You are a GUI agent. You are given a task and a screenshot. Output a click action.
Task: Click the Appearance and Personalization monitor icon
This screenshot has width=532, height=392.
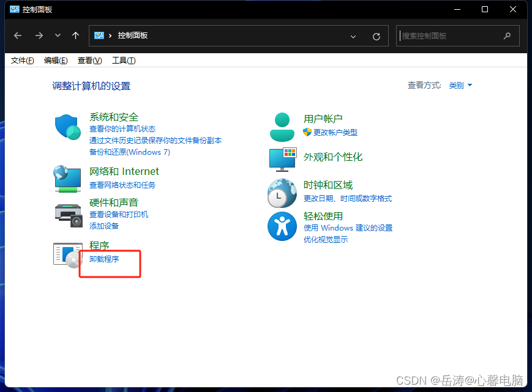coord(283,159)
